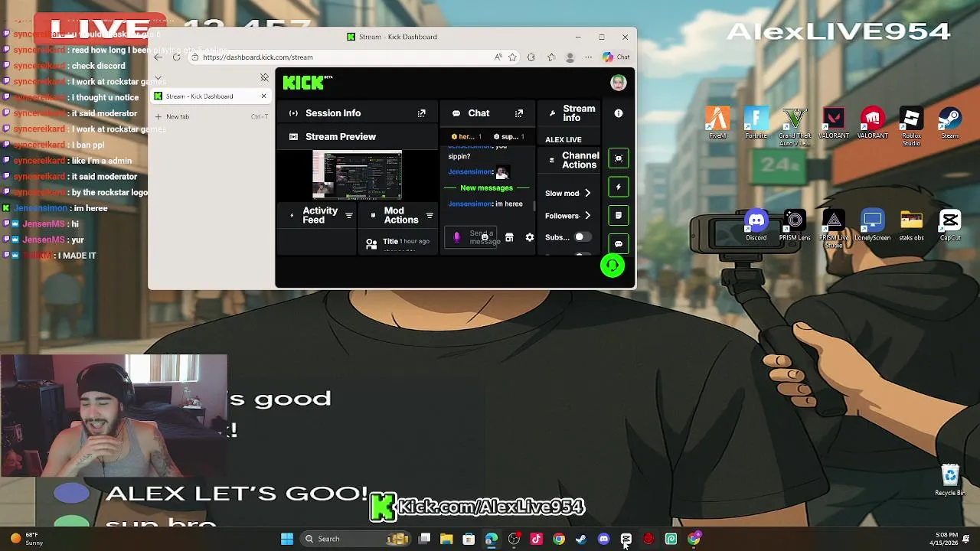Screen dimensions: 980x551
Task: Open a New tab
Action: (211, 116)
